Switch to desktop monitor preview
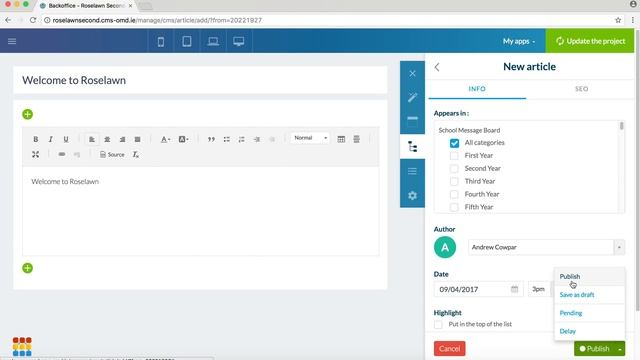Image resolution: width=640 pixels, height=360 pixels. click(x=239, y=41)
